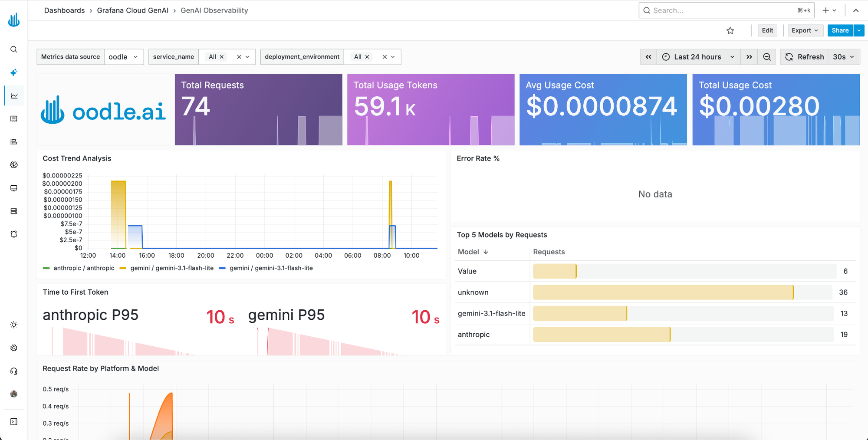Viewport: 868px width, 440px height.
Task: Shift time range backward with double-left arrows
Action: click(648, 57)
